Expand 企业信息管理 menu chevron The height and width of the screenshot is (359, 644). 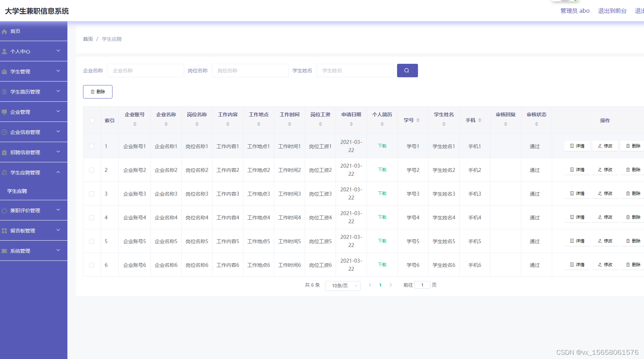[x=58, y=132]
